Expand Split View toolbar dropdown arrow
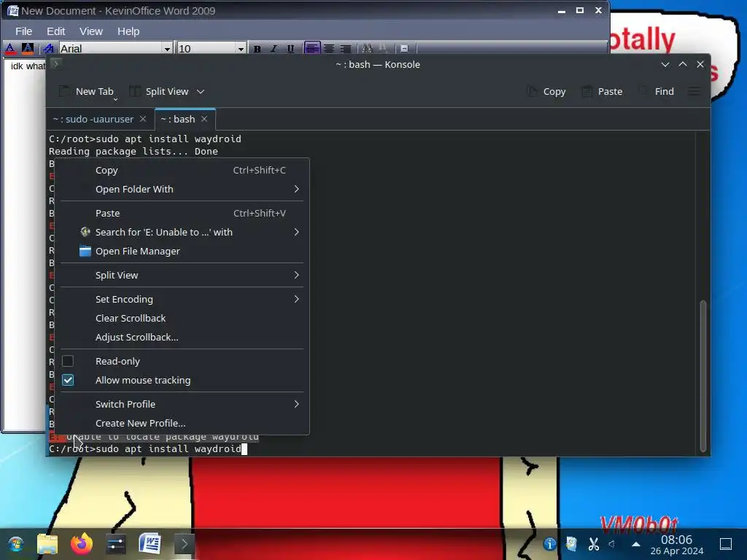This screenshot has height=560, width=747. (201, 91)
